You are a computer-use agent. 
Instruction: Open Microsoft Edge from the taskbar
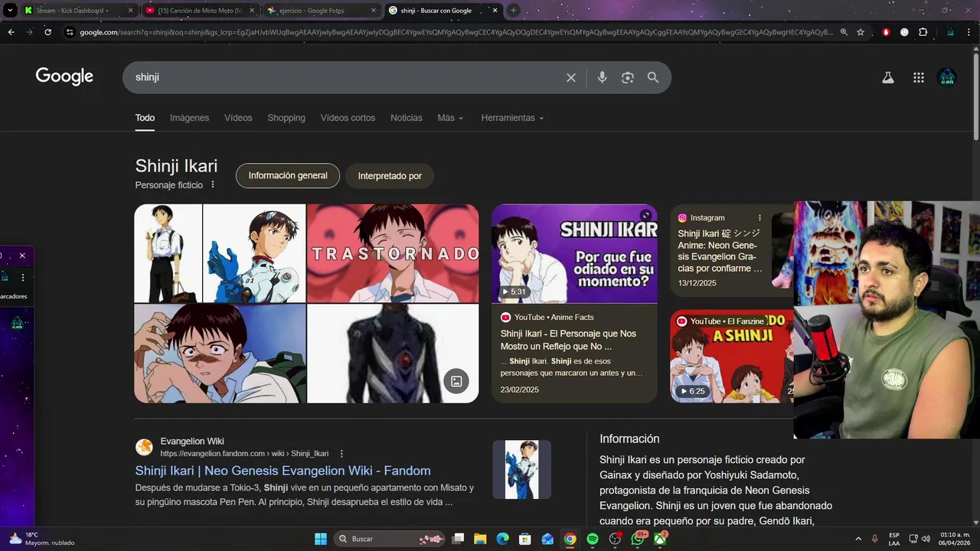[502, 539]
